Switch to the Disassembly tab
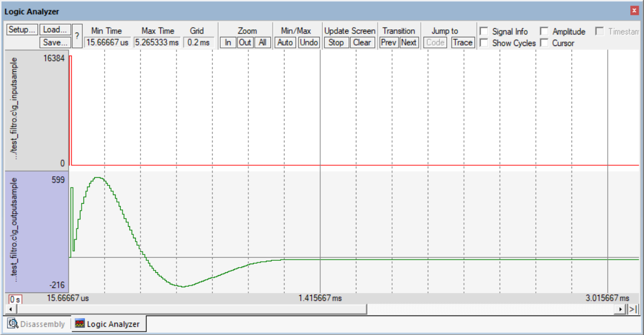 coord(37,324)
